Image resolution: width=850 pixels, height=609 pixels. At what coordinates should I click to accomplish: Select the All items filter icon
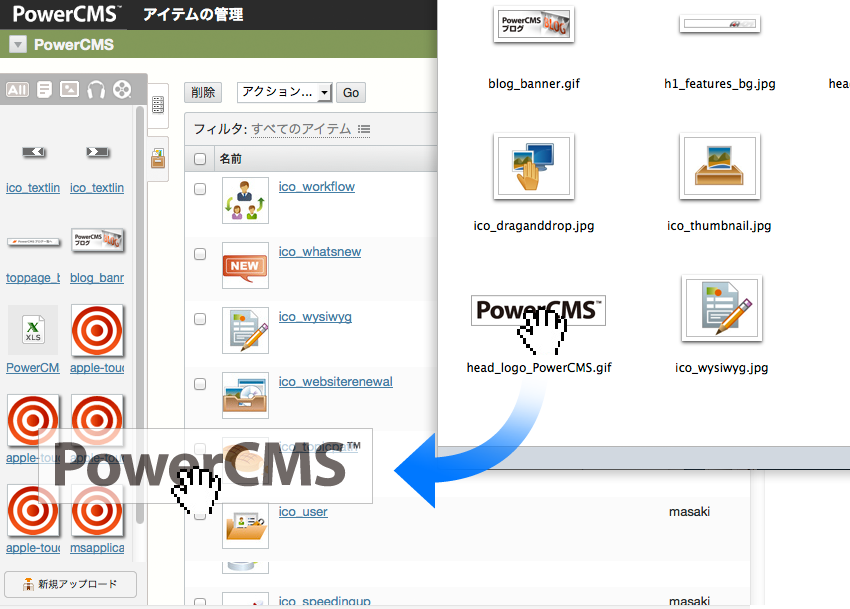coord(17,89)
